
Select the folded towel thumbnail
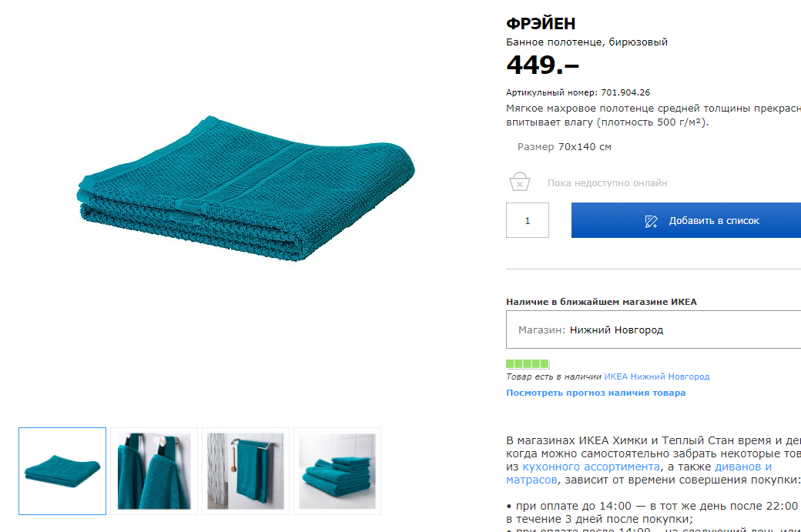point(62,470)
